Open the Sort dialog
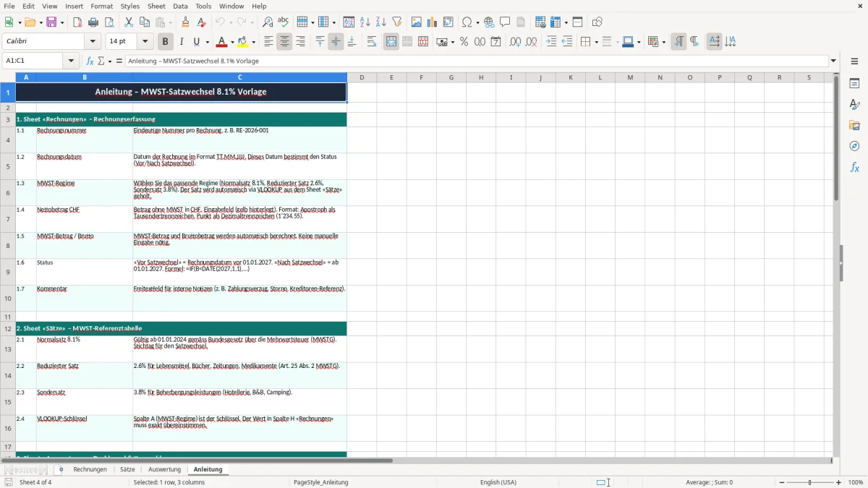 point(349,22)
